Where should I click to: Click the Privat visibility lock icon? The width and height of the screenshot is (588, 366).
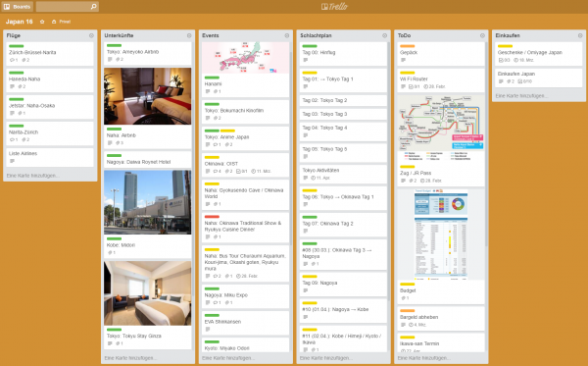coord(54,22)
